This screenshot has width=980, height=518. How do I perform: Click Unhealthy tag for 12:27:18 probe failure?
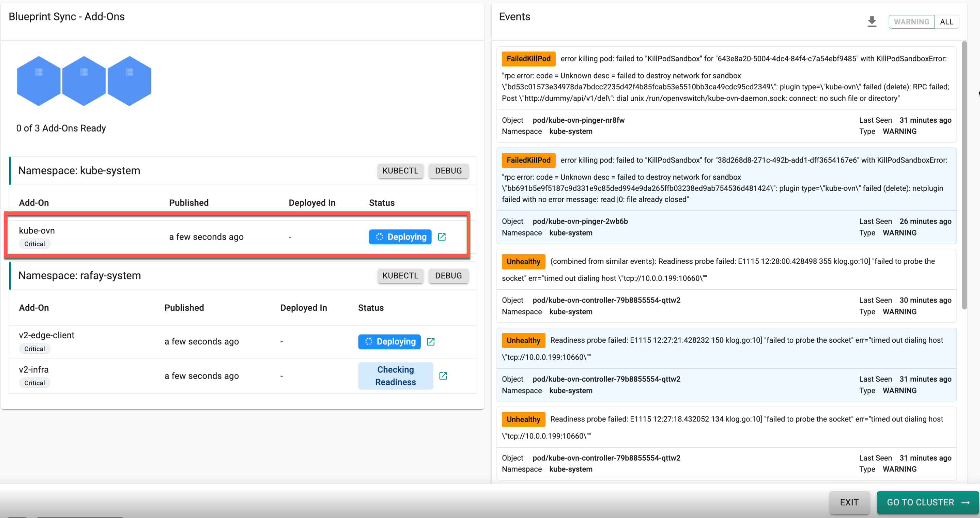[524, 419]
